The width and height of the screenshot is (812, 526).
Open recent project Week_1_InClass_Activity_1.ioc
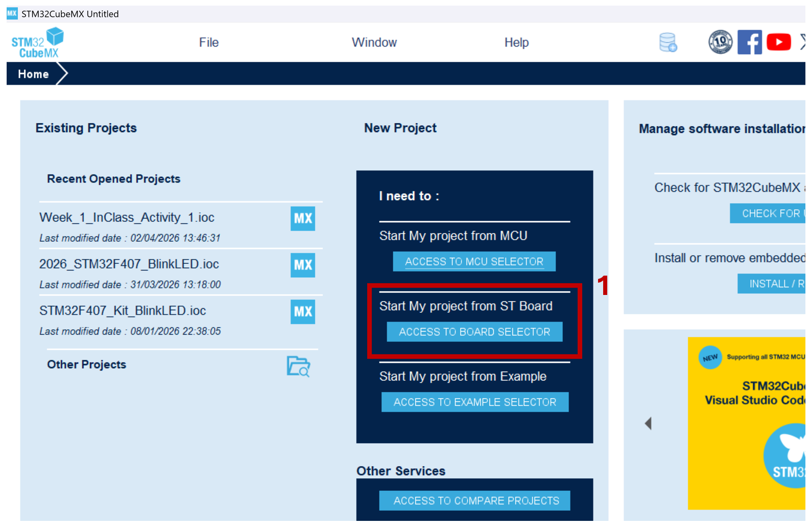coord(127,218)
